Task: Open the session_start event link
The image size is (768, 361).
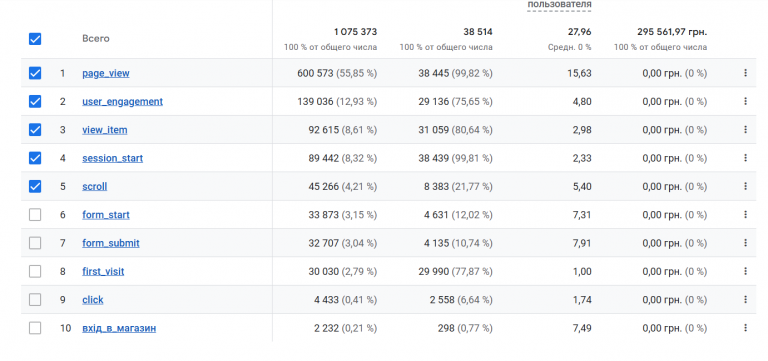Action: tap(113, 158)
